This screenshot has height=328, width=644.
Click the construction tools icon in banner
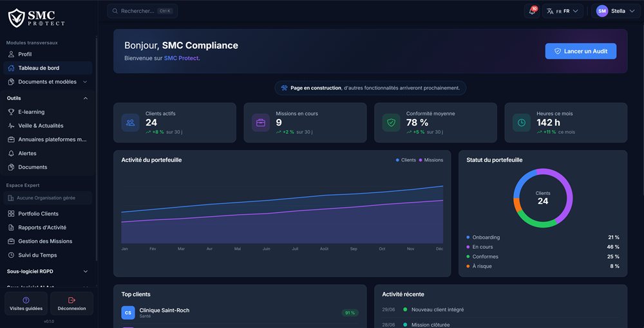click(284, 87)
